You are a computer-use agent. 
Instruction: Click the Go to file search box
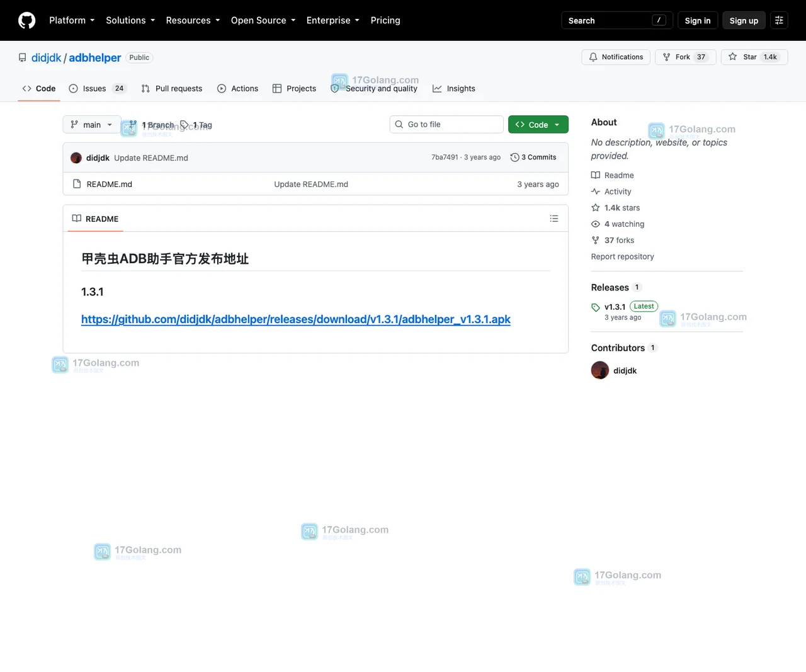[x=446, y=124]
